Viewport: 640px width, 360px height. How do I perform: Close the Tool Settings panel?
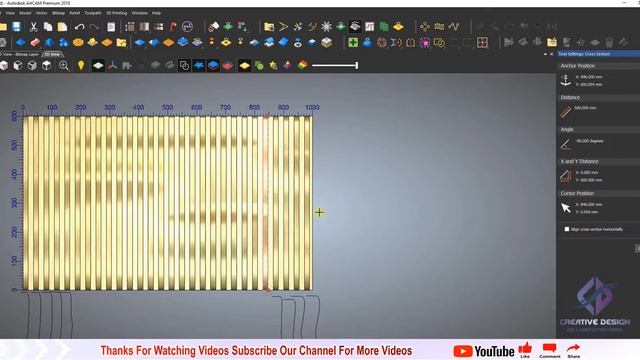tap(551, 54)
